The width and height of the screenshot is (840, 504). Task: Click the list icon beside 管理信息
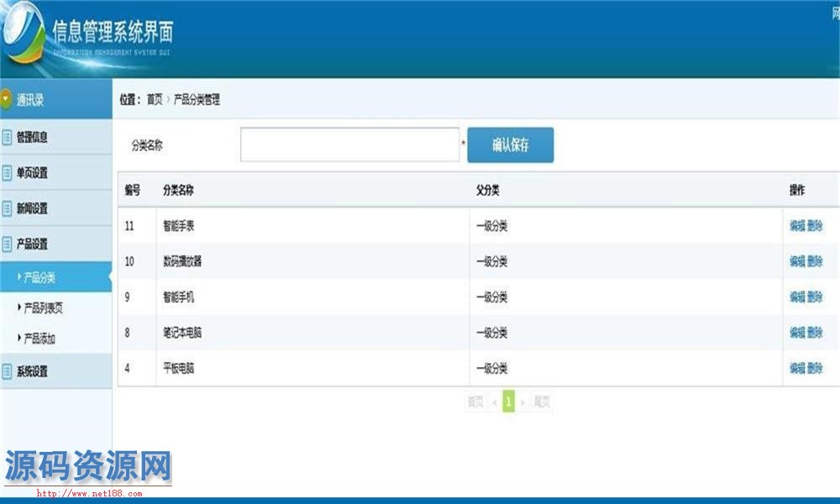click(7, 137)
